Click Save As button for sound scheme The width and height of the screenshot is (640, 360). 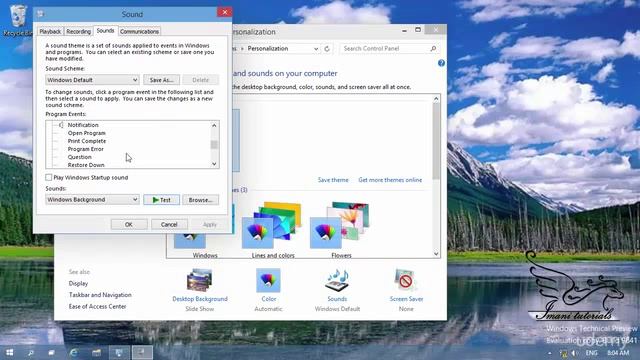tap(161, 80)
